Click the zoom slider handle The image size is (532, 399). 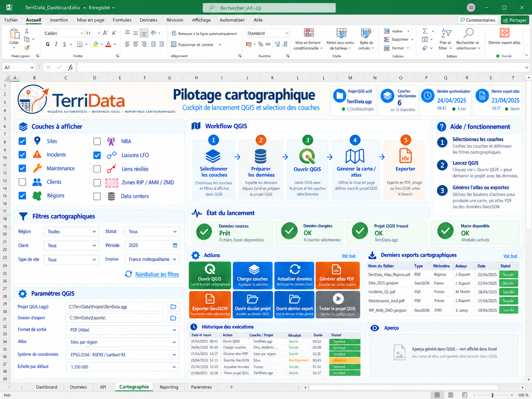point(493,395)
